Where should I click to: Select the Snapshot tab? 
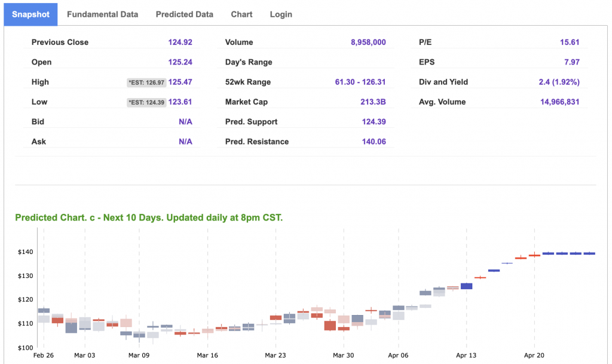[30, 14]
